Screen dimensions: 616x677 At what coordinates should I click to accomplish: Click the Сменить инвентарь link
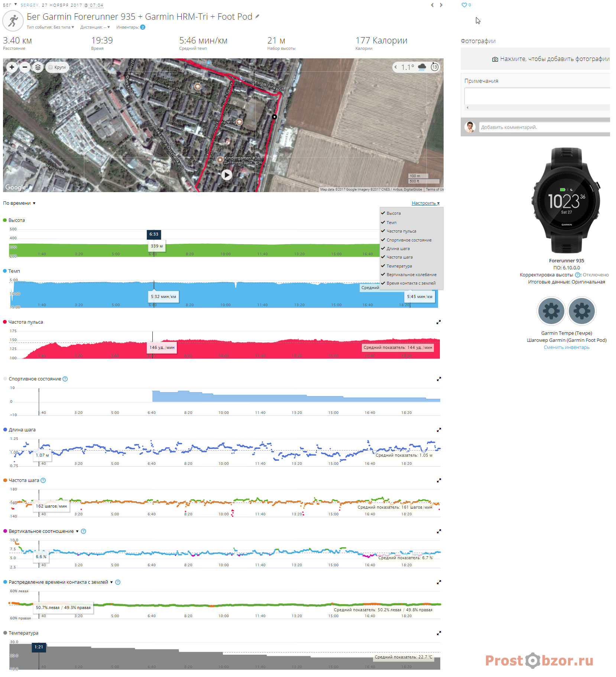(566, 347)
